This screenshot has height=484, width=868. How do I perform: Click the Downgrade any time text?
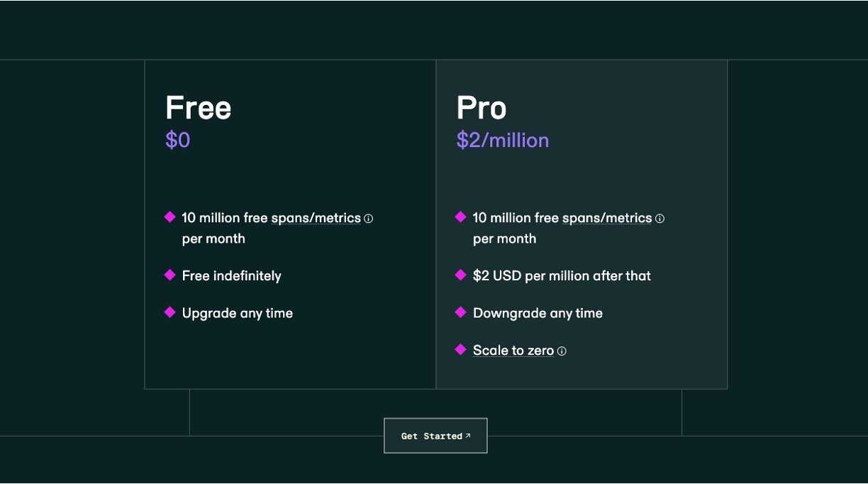click(x=538, y=313)
